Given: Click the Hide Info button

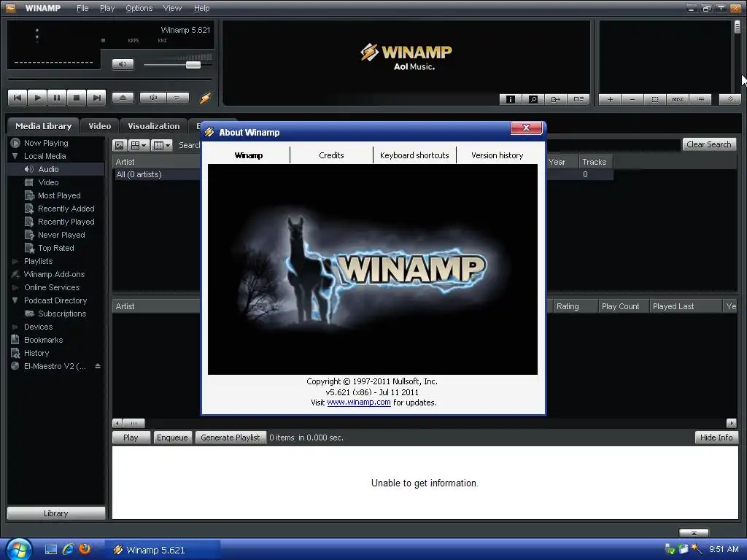Looking at the screenshot, I should (x=716, y=437).
